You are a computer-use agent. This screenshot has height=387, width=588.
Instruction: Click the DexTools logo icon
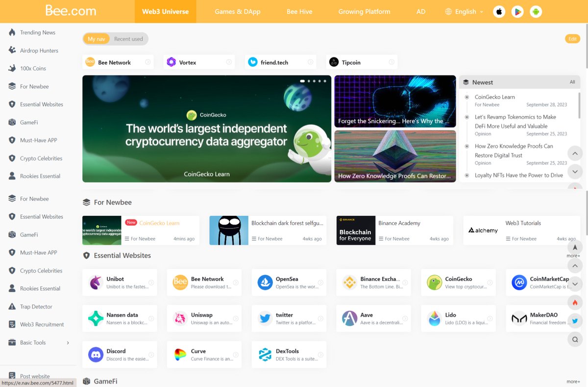[265, 355]
